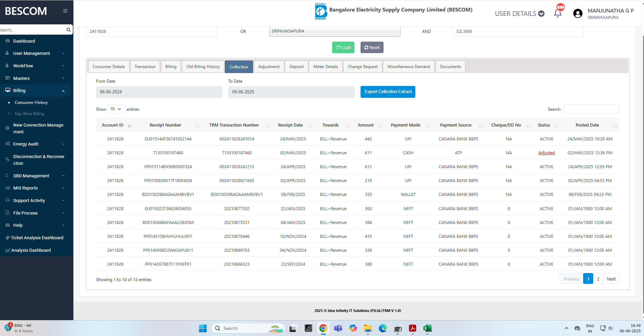644x336 pixels.
Task: Expand Energy Audit sidebar menu
Action: 35,144
